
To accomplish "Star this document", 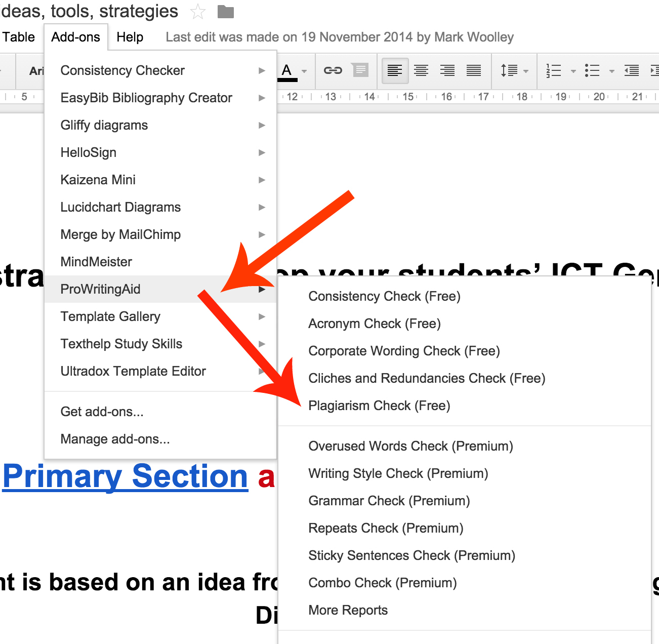I will pyautogui.click(x=197, y=11).
